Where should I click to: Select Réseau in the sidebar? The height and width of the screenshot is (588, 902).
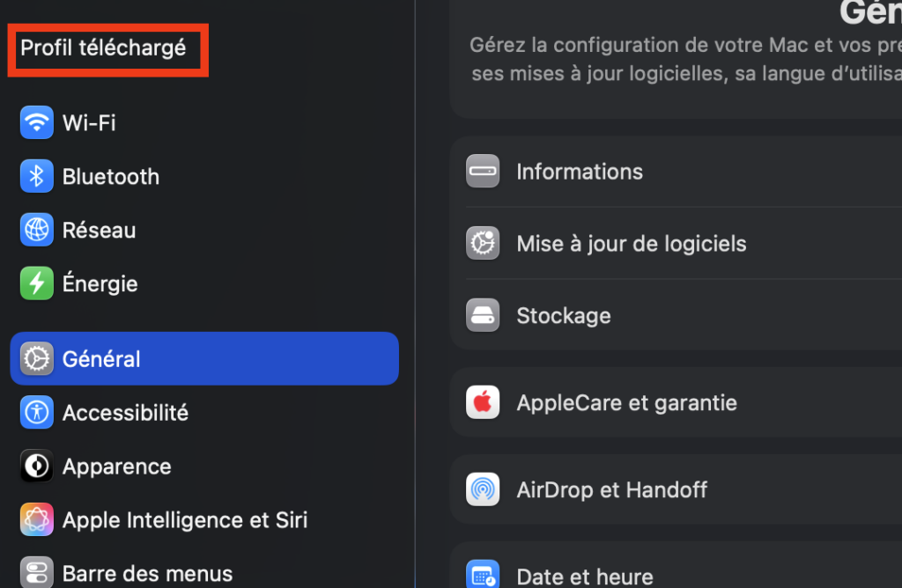click(99, 230)
